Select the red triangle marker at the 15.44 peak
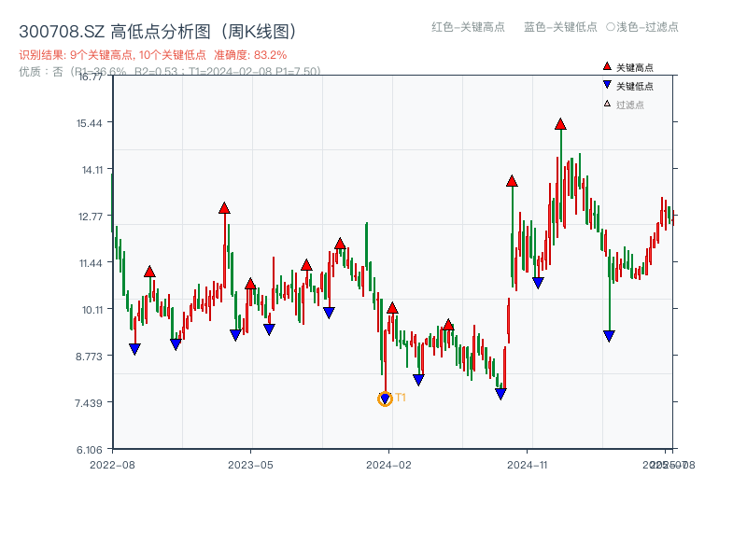Screen dimensions: 747x560 [559, 122]
